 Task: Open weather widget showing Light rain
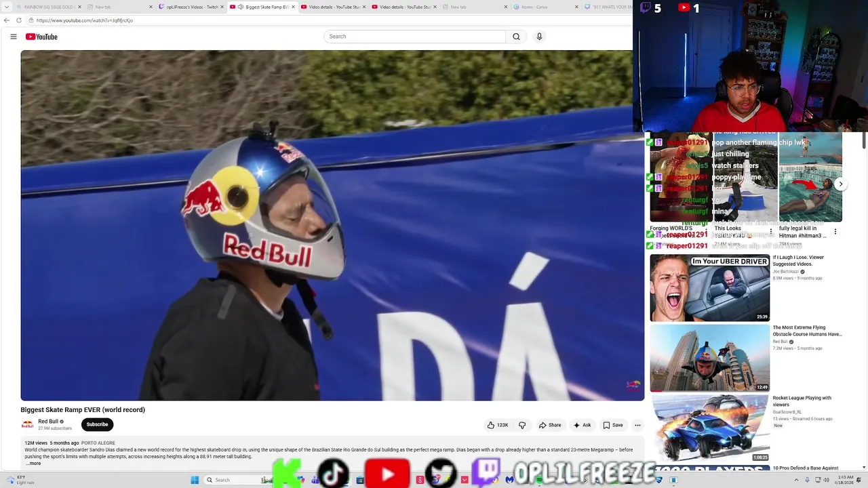(20, 480)
